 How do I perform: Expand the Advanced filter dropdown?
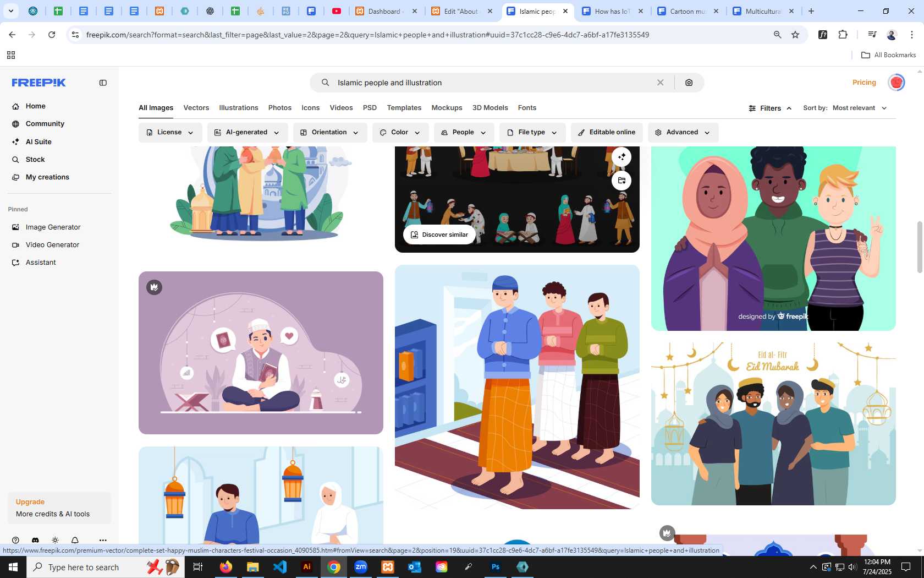pos(683,133)
